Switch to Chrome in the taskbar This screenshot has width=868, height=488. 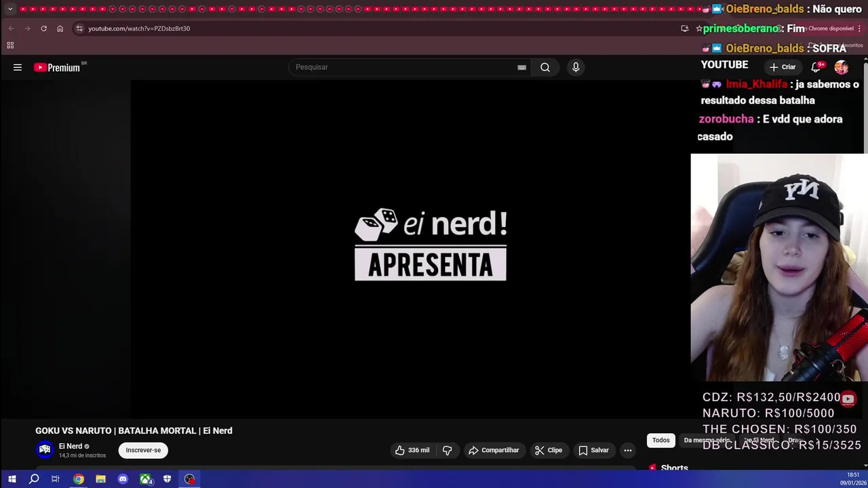click(79, 479)
